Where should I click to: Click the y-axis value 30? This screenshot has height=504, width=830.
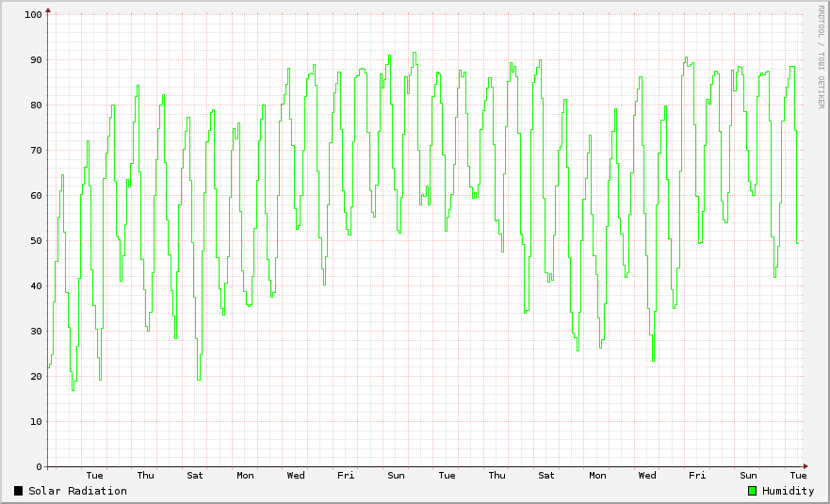(36, 332)
